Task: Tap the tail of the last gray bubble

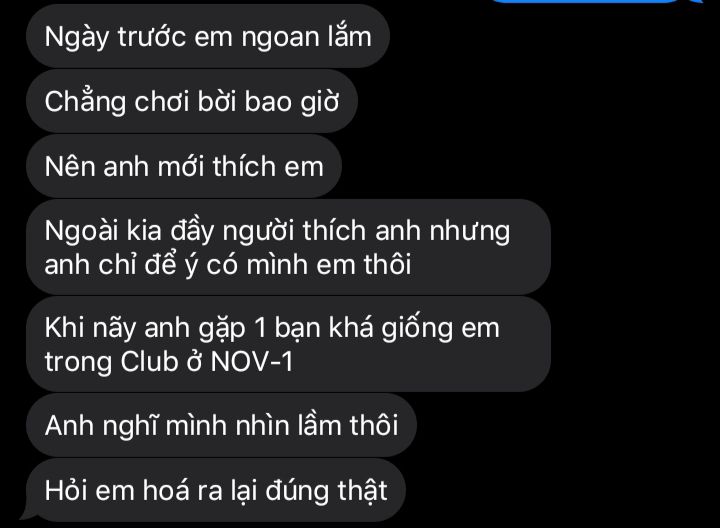Action: [x=28, y=515]
